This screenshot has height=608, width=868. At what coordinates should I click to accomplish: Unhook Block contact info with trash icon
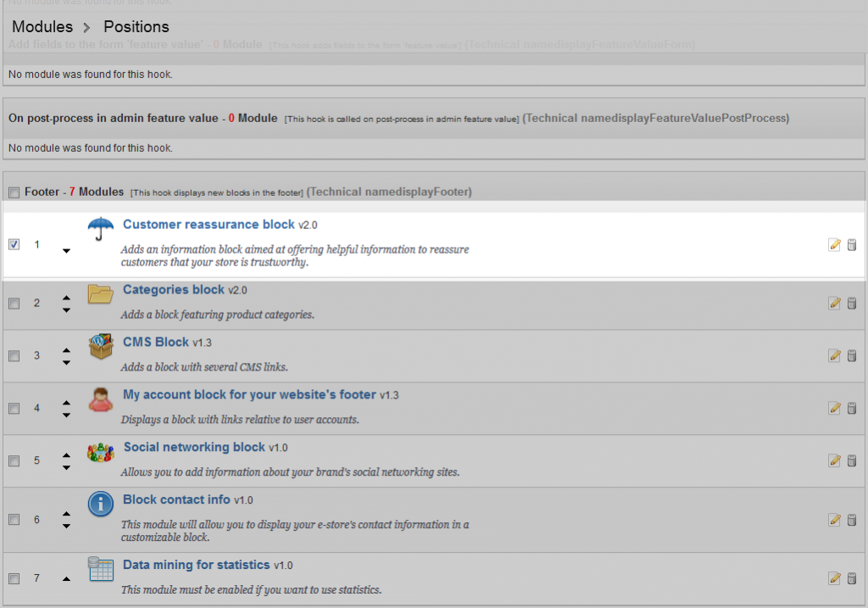tap(852, 520)
